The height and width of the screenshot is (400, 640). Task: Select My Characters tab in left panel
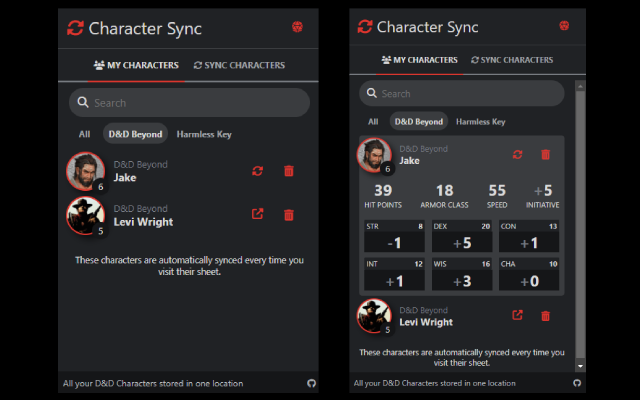point(136,65)
